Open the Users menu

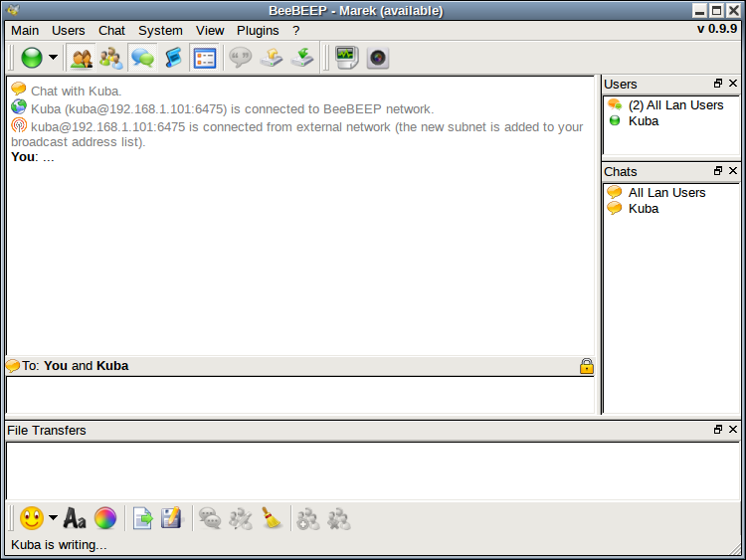click(68, 31)
